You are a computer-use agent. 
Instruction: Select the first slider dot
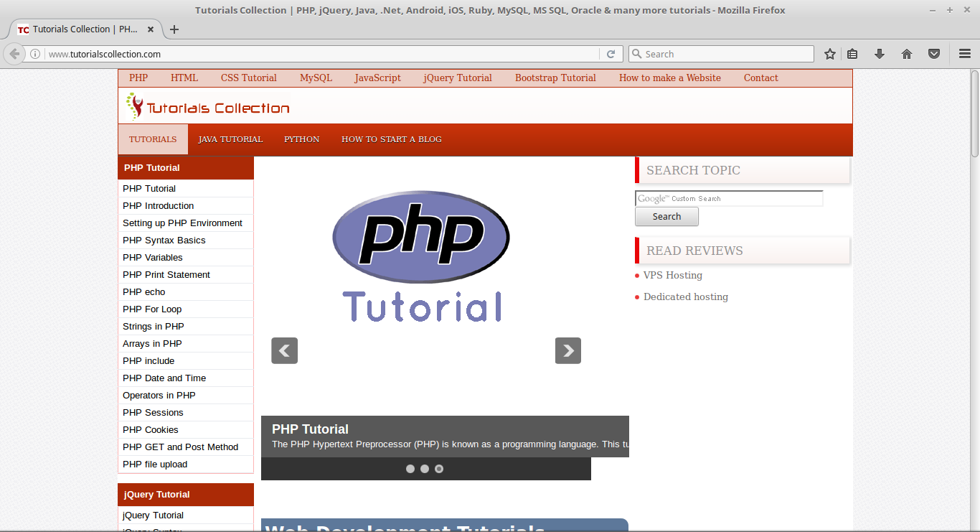410,469
